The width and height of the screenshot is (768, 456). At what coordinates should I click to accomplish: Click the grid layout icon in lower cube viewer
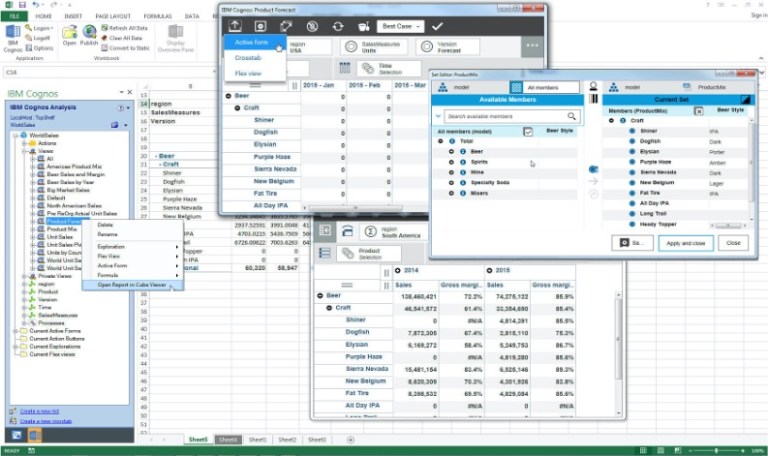[325, 231]
